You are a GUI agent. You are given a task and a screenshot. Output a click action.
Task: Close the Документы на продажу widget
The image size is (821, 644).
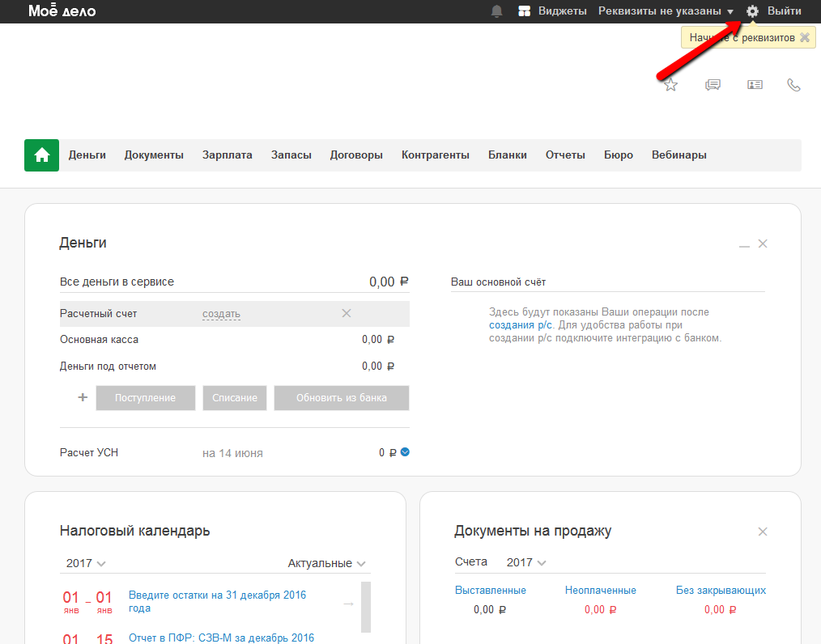point(763,532)
